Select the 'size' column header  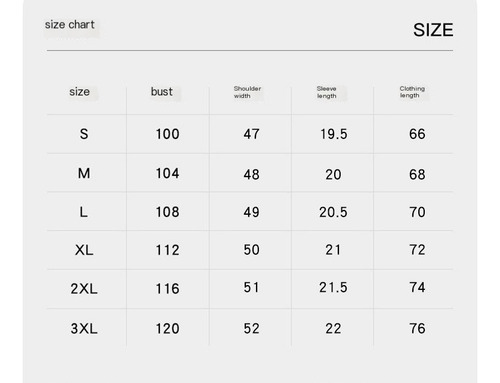79,92
